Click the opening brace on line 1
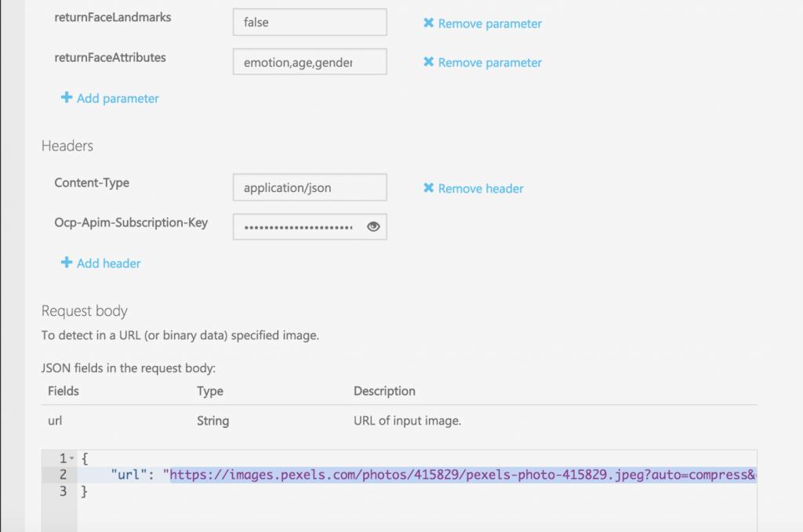 click(x=85, y=458)
